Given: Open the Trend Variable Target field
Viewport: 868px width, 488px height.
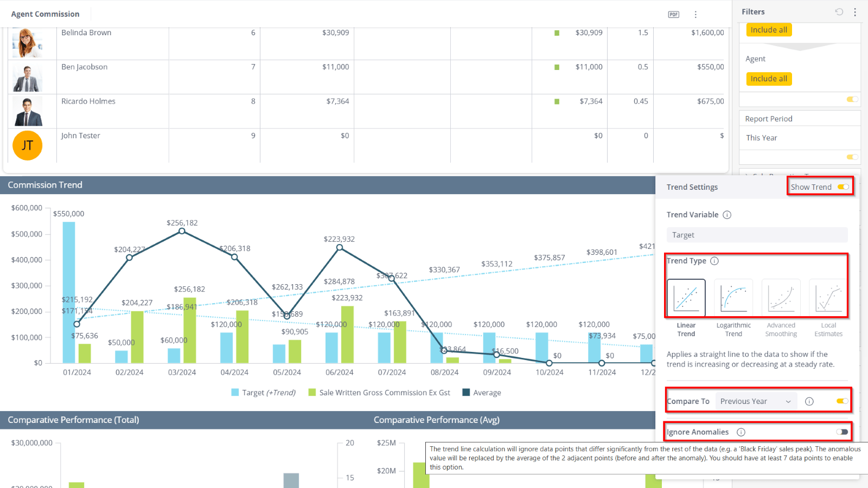Looking at the screenshot, I should [x=757, y=235].
